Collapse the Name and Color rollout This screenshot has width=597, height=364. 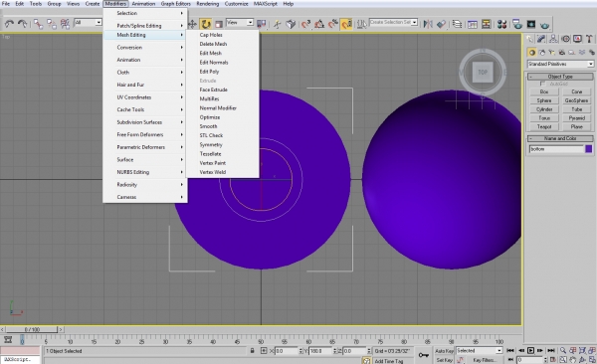pos(560,138)
